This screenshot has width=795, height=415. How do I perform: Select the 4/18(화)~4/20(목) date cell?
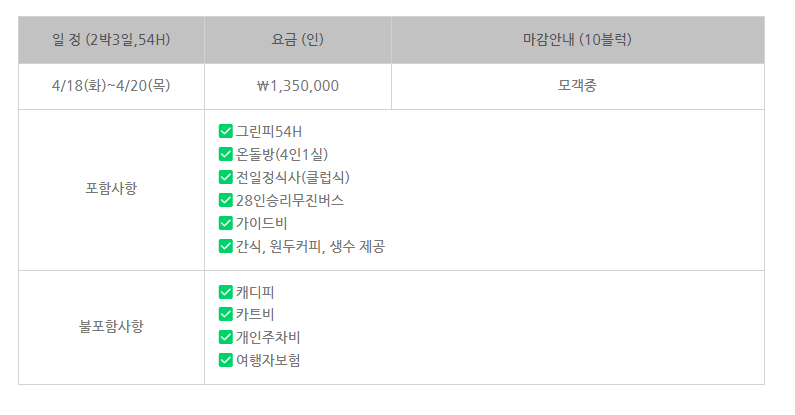[112, 86]
